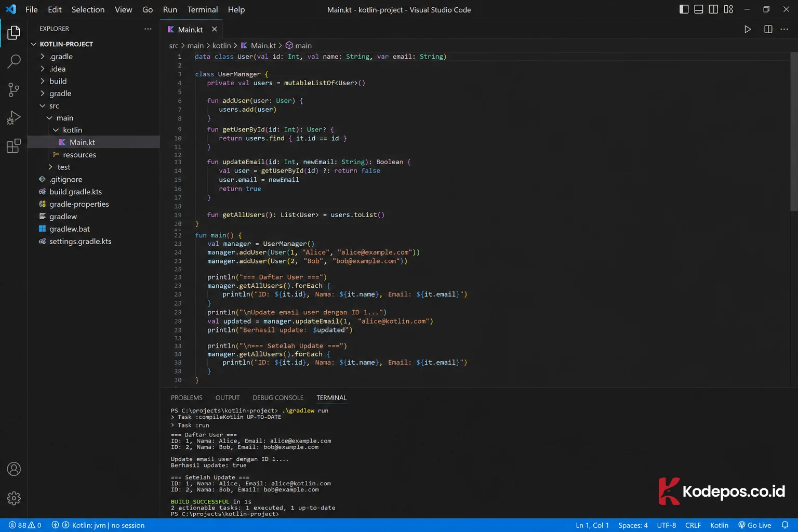The width and height of the screenshot is (798, 532).
Task: Change the UTF-8 file encoding
Action: 667,525
